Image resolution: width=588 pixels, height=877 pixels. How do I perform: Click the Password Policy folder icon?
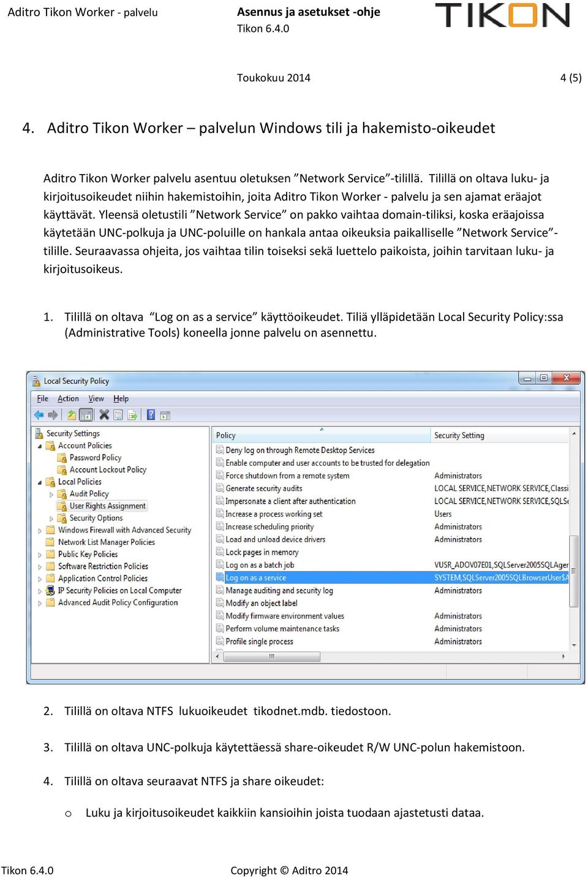62,458
